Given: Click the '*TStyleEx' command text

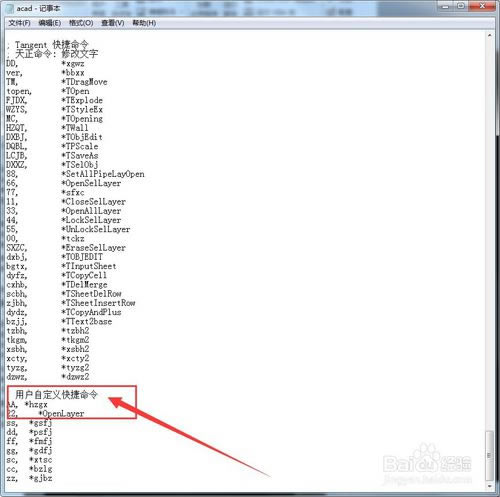Looking at the screenshot, I should click(82, 109).
